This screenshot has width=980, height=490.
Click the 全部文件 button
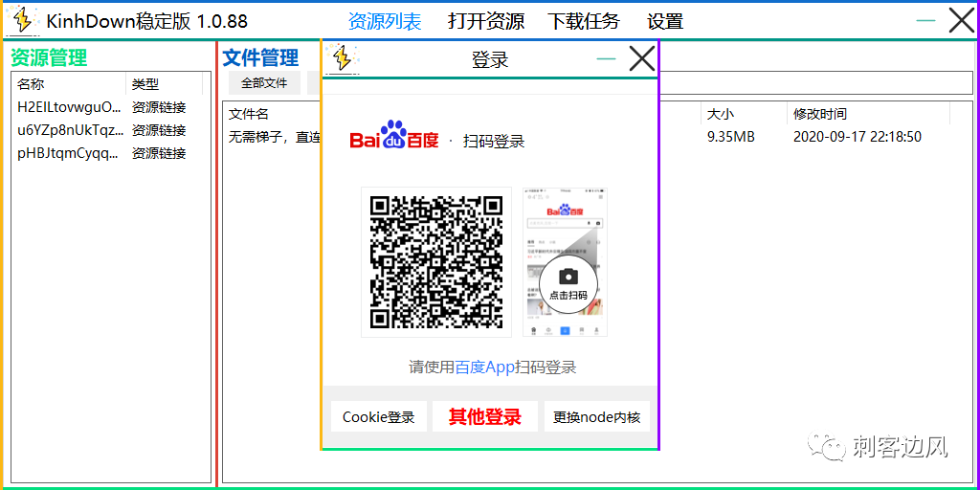[264, 82]
